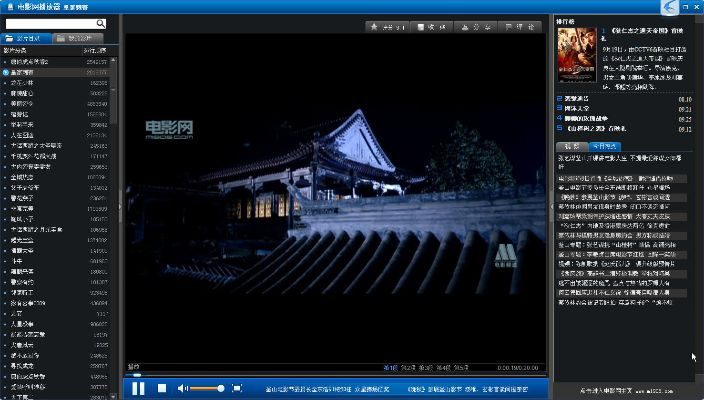This screenshot has width=704, height=400.
Task: Collapse the right ranking panel using divider handle
Action: (x=551, y=205)
